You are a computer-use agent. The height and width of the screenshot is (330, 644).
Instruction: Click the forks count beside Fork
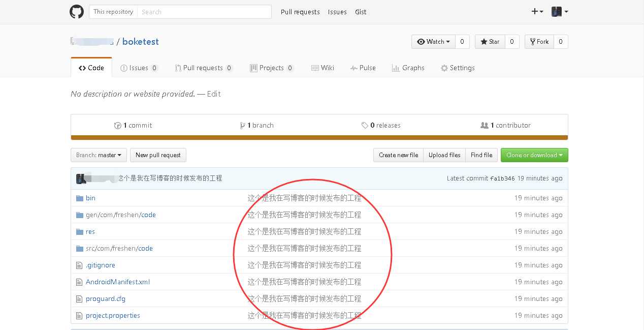[561, 42]
